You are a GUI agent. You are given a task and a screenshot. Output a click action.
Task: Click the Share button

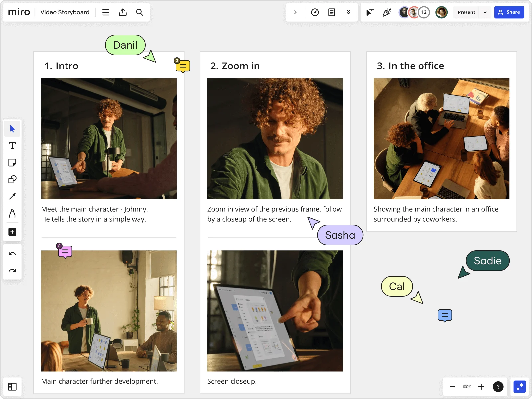click(x=509, y=12)
